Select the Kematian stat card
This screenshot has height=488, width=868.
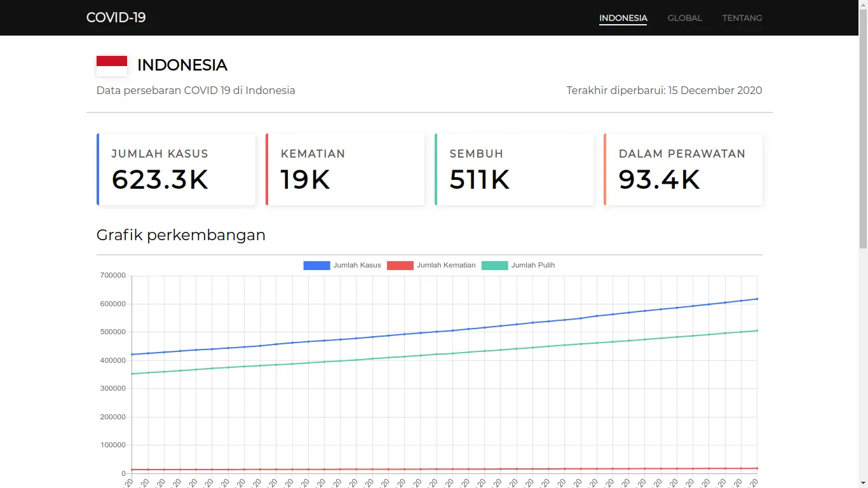(345, 170)
